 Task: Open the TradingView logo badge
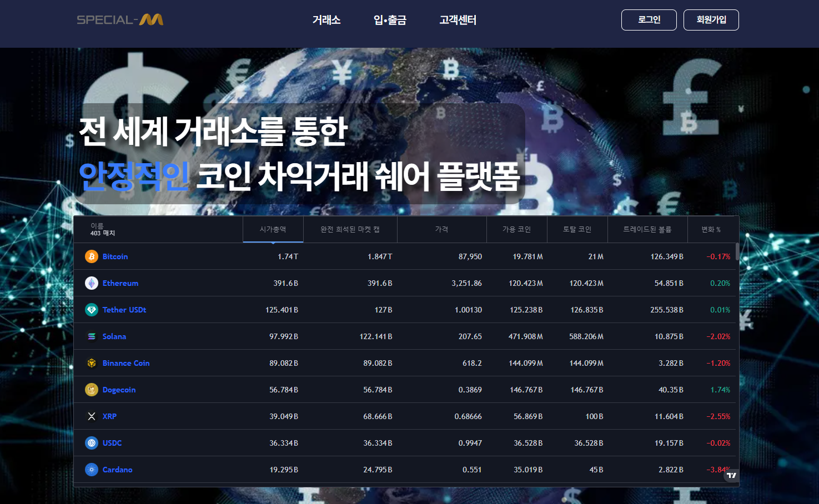pos(732,475)
